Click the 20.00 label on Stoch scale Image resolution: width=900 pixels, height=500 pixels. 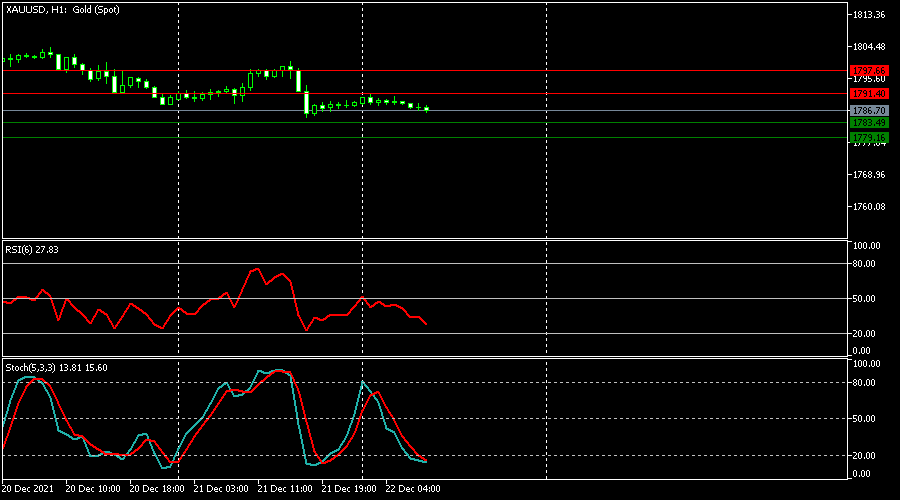click(864, 456)
